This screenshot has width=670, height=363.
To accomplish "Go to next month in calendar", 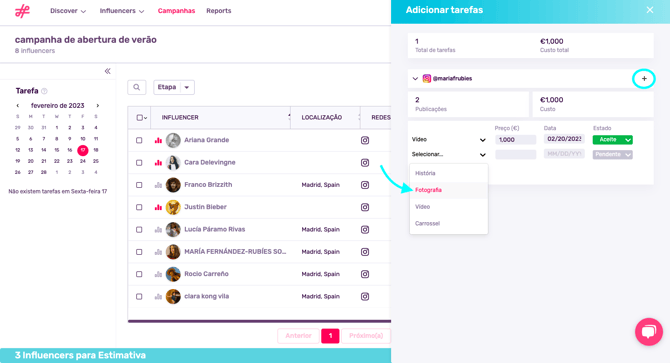I will [x=97, y=105].
